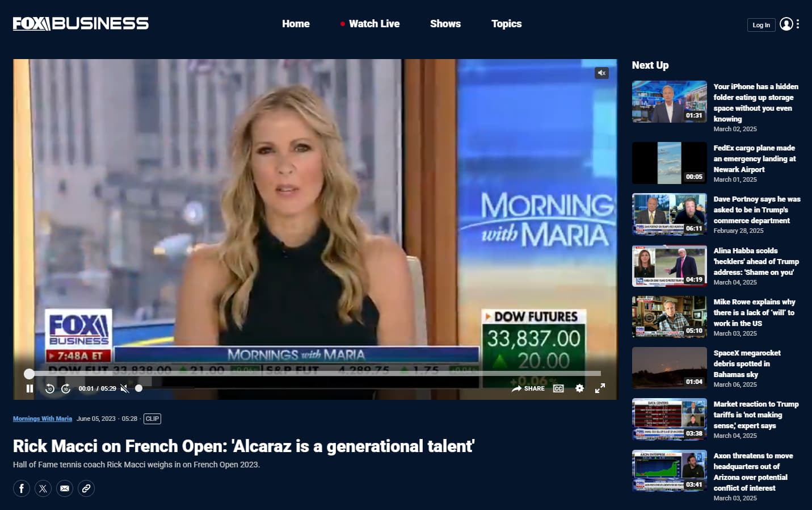Click the CLIP tag badge

pyautogui.click(x=152, y=419)
